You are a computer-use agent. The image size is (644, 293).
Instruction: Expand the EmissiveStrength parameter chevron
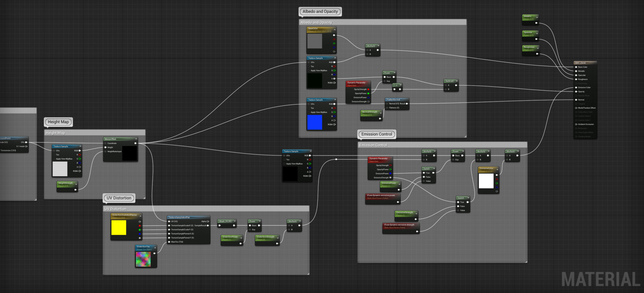(x=416, y=213)
